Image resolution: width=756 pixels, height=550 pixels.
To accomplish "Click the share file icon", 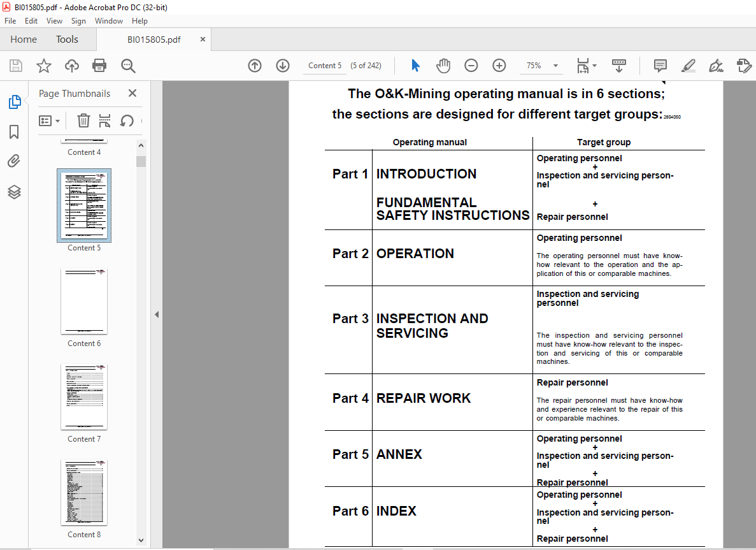I will (744, 66).
